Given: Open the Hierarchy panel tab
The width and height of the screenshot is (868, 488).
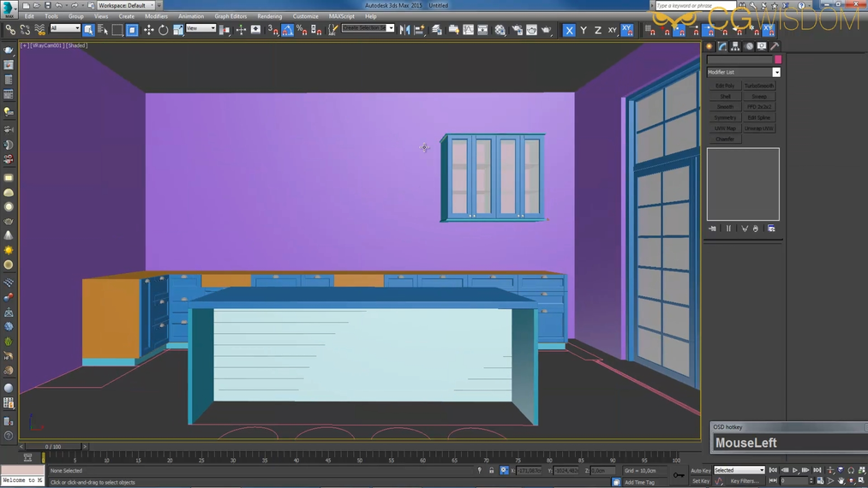Looking at the screenshot, I should 736,46.
